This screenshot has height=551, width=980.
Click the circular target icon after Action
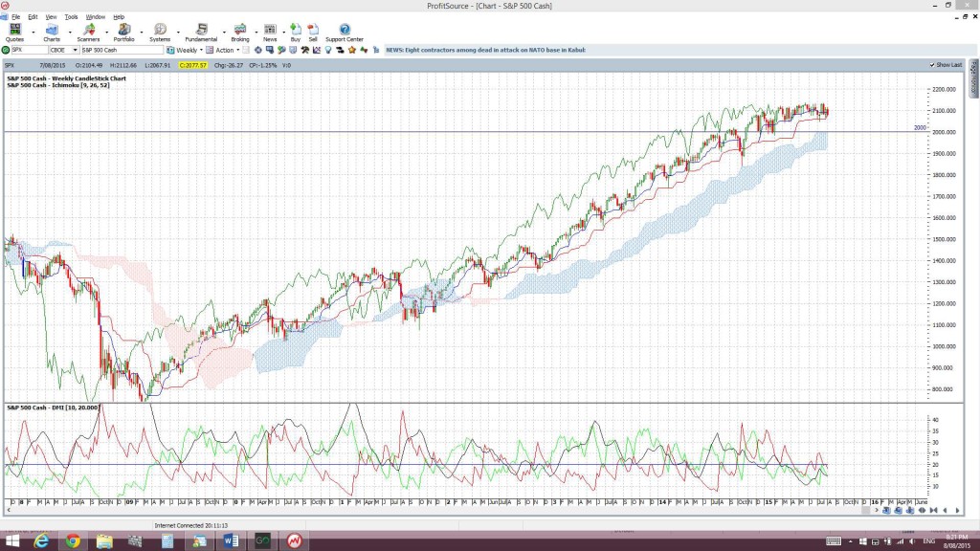pos(257,50)
